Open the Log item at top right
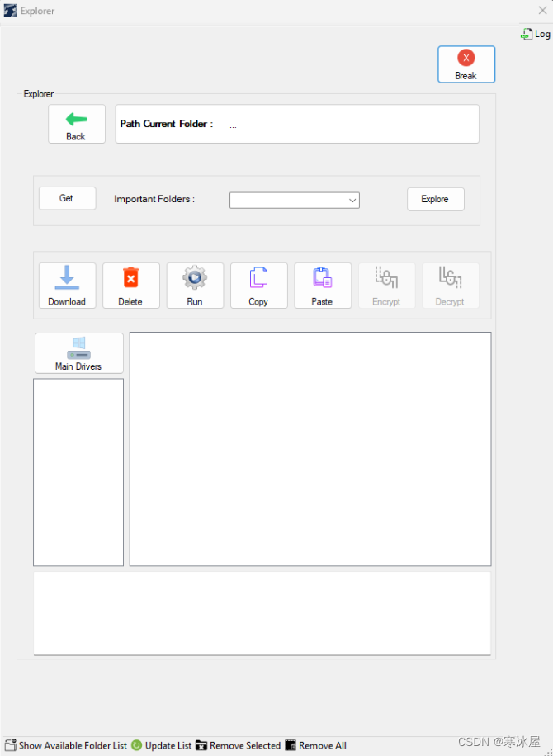This screenshot has height=756, width=553. point(536,34)
